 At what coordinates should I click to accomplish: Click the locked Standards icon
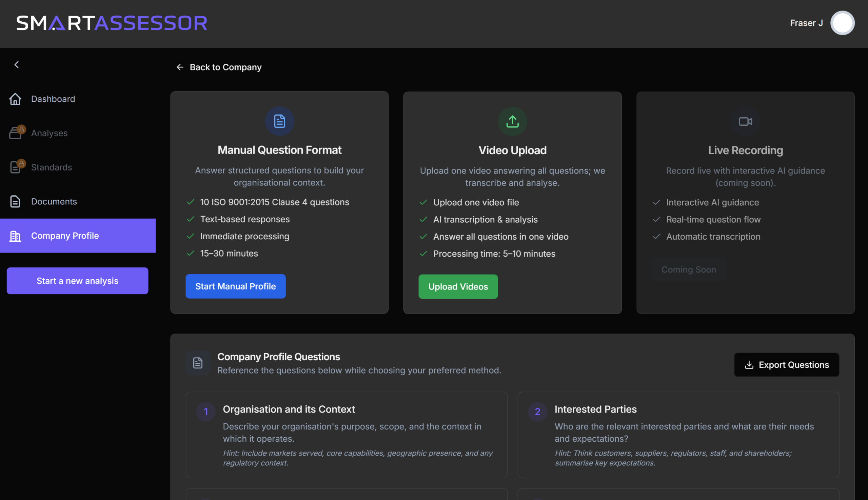(16, 167)
